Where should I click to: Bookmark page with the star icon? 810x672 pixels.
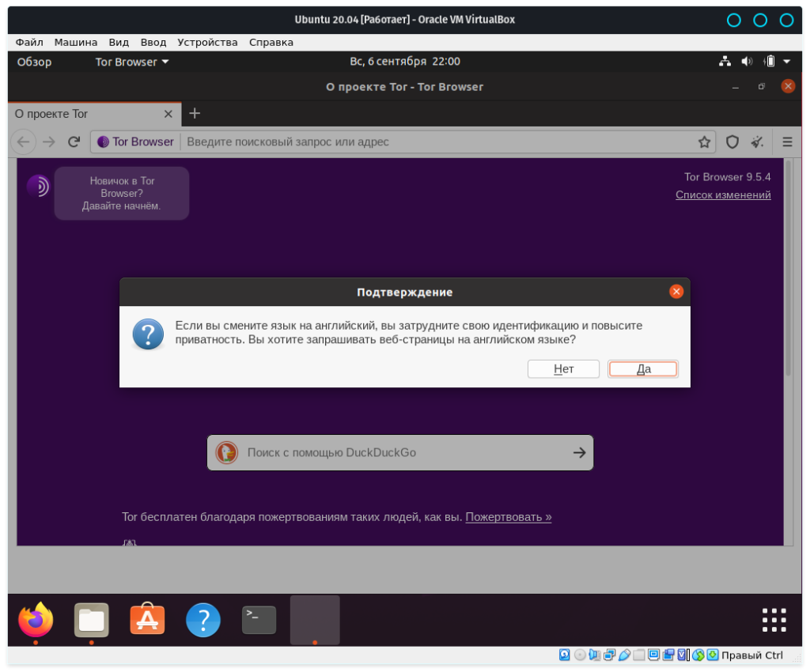704,142
